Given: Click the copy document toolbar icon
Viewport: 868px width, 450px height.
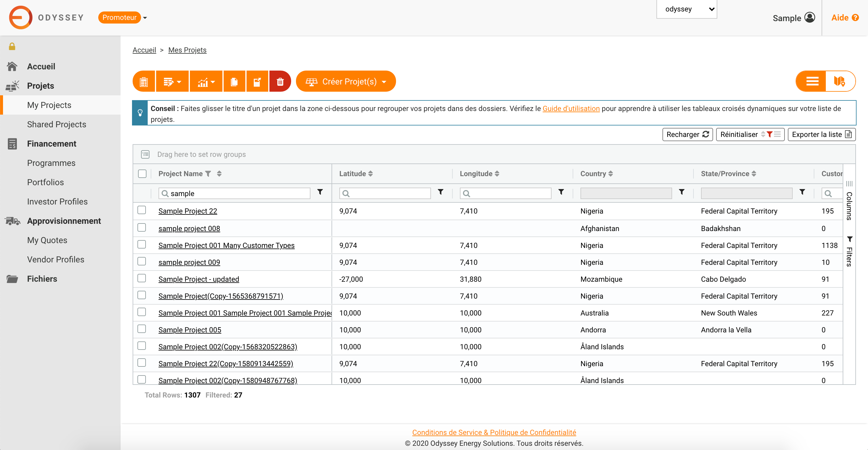Looking at the screenshot, I should point(234,81).
